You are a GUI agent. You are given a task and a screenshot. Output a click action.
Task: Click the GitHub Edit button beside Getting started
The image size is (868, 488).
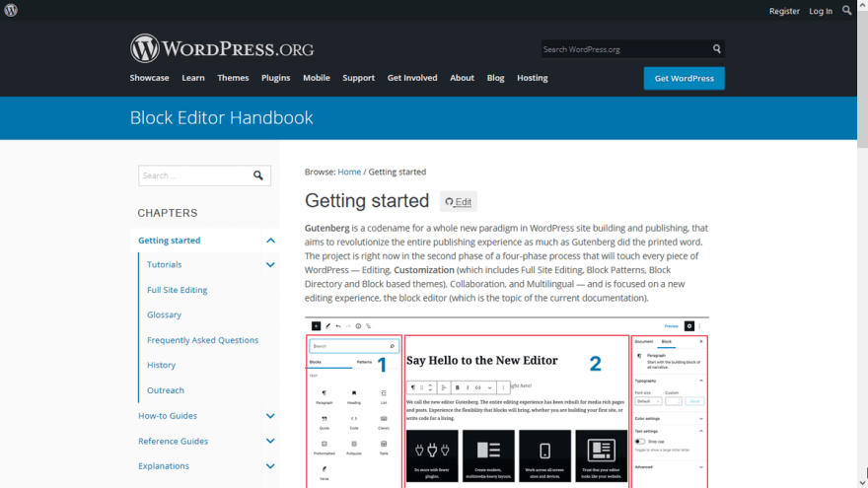click(x=459, y=201)
